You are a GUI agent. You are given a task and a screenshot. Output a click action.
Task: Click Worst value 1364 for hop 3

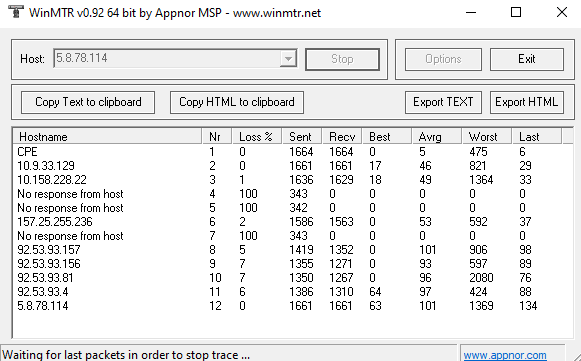click(481, 180)
